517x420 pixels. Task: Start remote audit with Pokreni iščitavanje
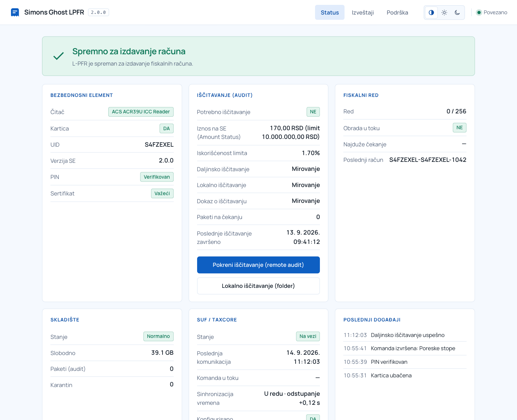(x=258, y=265)
